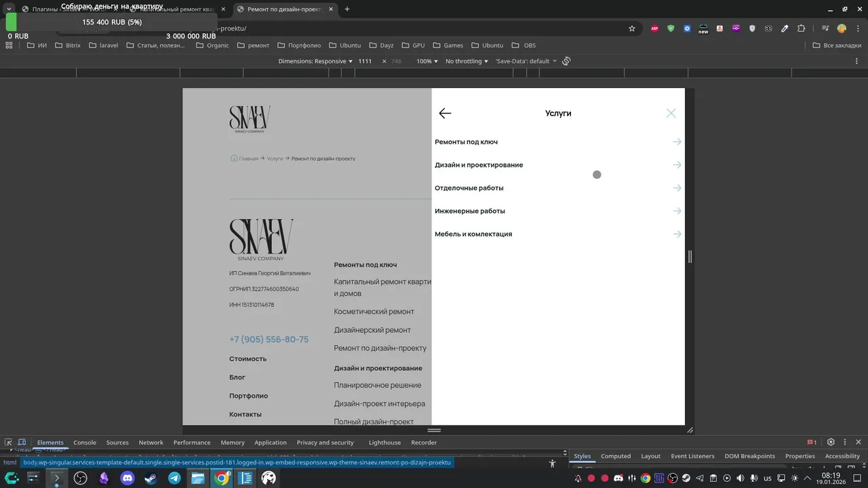
Task: Open the media controls music icon
Action: [x=825, y=28]
